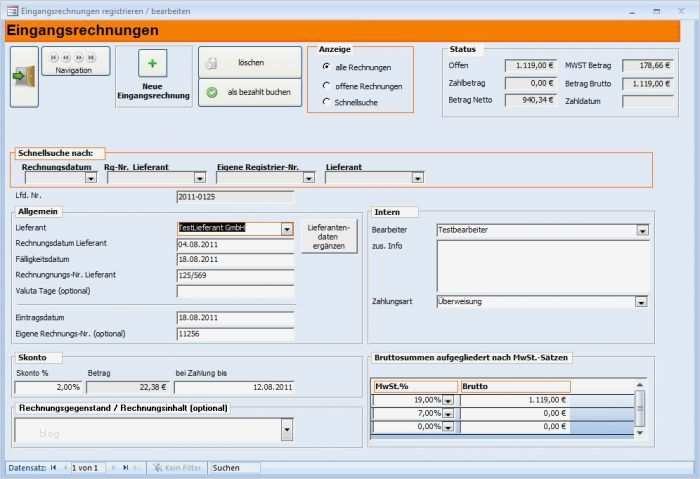Go to next record in Navigation group

[x=79, y=58]
